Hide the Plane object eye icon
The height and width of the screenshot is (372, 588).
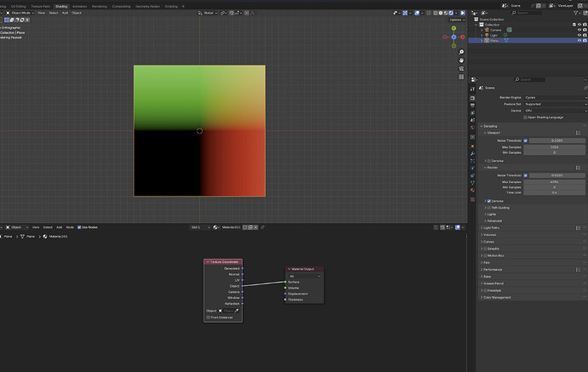(x=579, y=41)
